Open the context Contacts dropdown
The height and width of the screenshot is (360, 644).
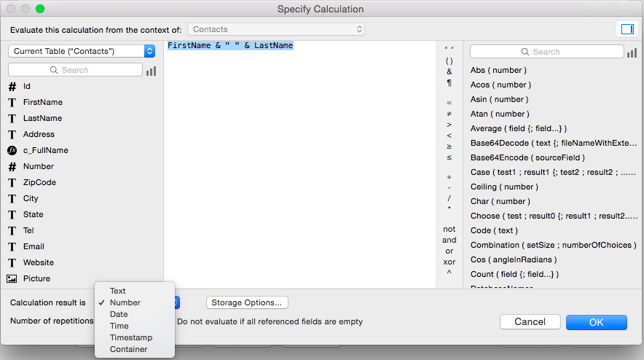(x=276, y=29)
